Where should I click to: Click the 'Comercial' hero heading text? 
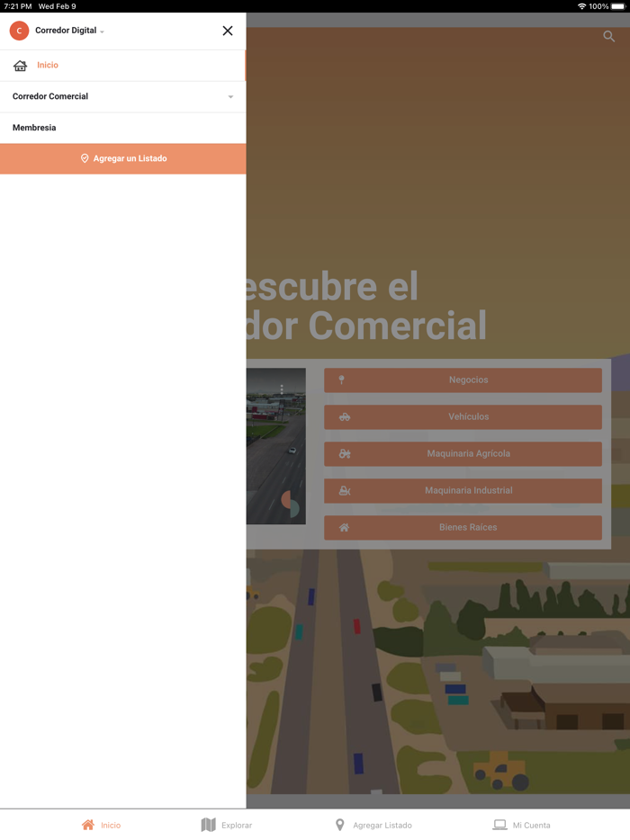coord(397,326)
